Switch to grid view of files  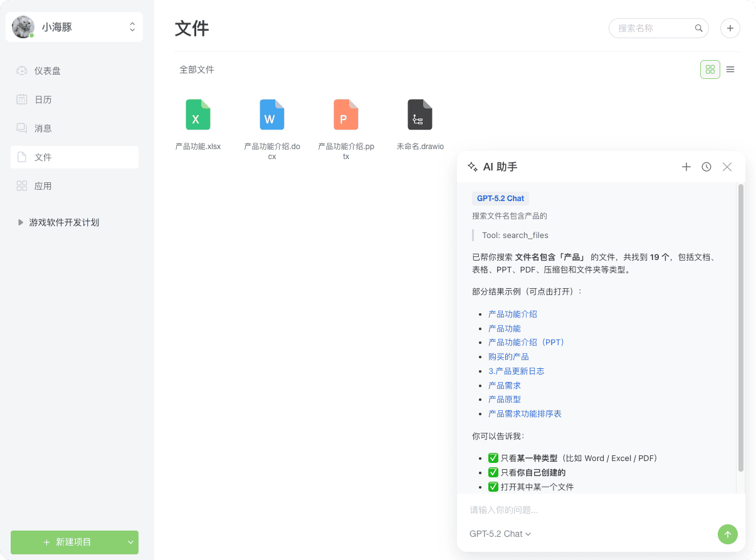point(710,70)
